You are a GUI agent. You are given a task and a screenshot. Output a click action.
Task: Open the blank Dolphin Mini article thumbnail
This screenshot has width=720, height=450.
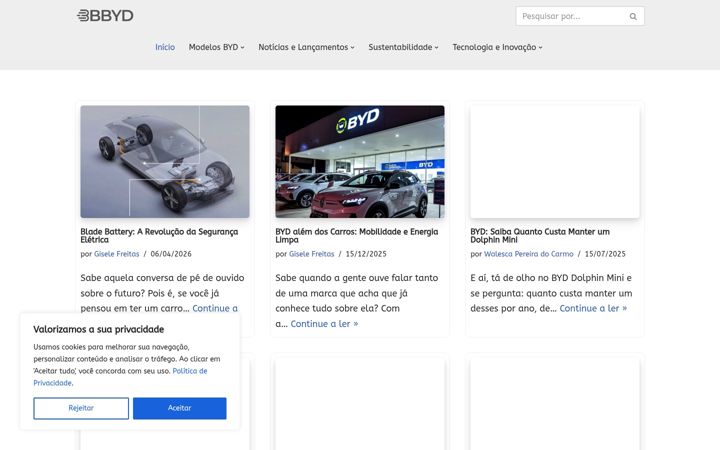click(555, 162)
